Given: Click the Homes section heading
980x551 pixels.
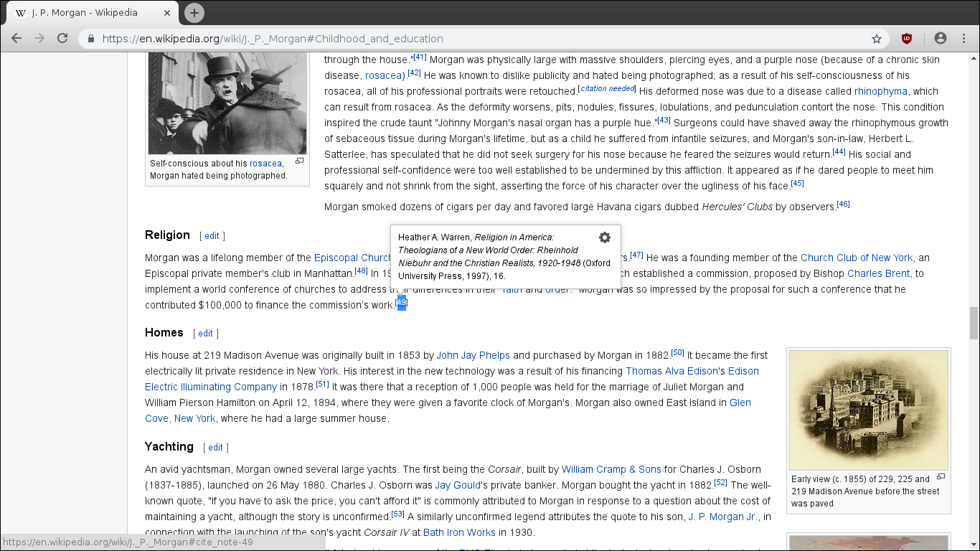Looking at the screenshot, I should pos(164,332).
